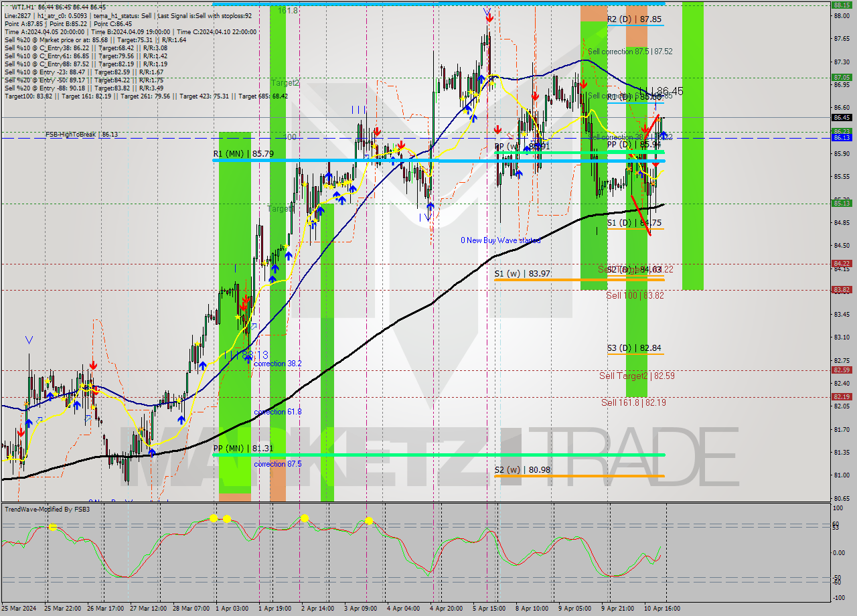The image size is (857, 616).
Task: Click the 'Target2' label near 161.8
Action: coord(285,83)
